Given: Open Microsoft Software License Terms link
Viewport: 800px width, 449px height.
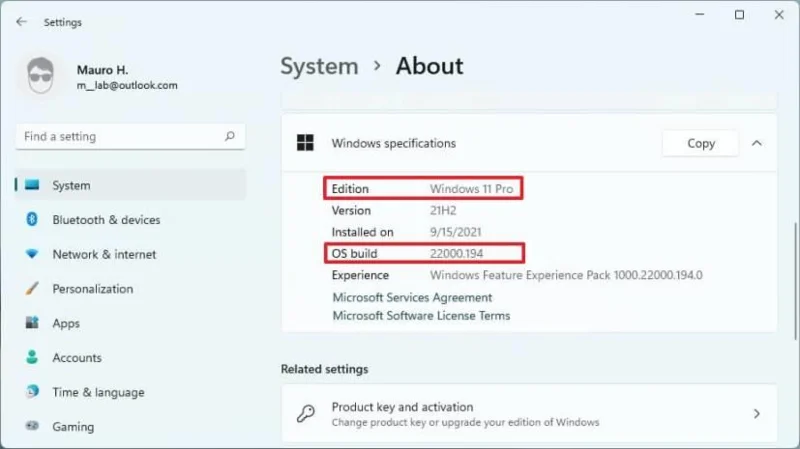Looking at the screenshot, I should click(421, 316).
